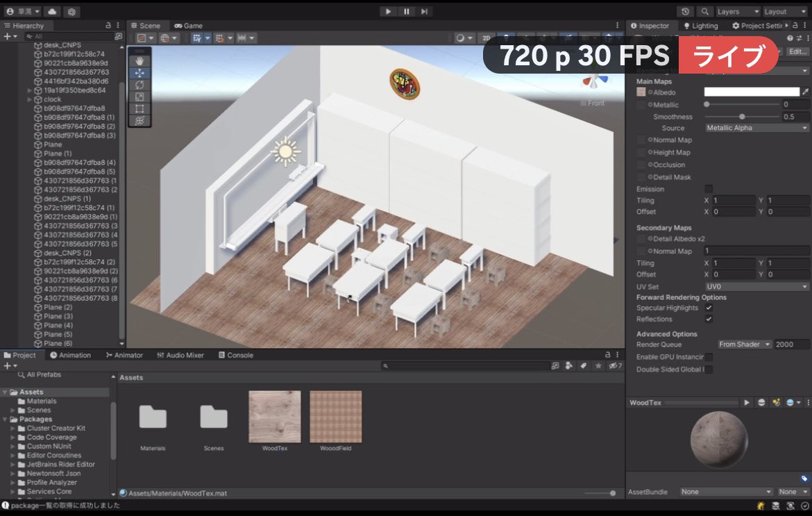Click the activity checkmark icon in status bar
This screenshot has height=516, width=812.
coord(804,506)
